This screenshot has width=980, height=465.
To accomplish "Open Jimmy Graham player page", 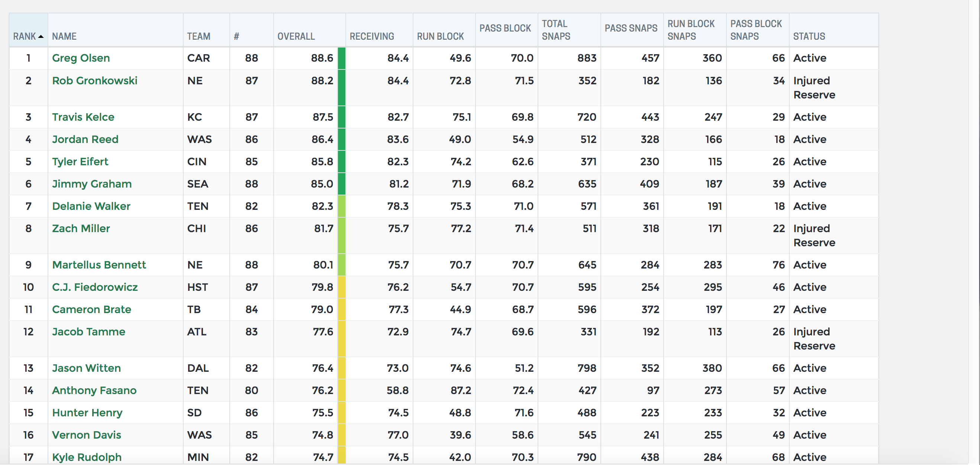I will tap(92, 184).
